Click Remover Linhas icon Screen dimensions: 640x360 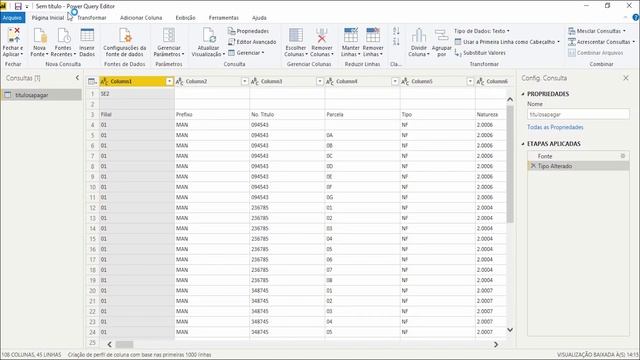373,36
